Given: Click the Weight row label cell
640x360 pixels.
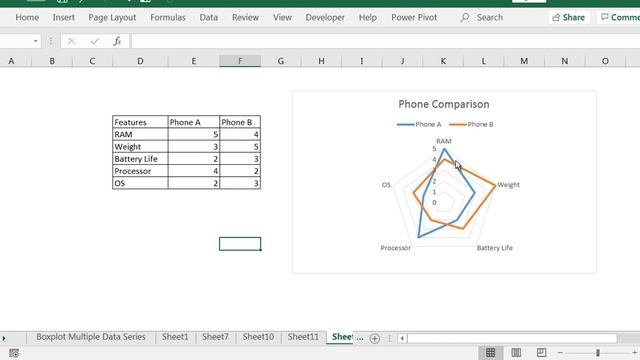Looking at the screenshot, I should tap(140, 147).
